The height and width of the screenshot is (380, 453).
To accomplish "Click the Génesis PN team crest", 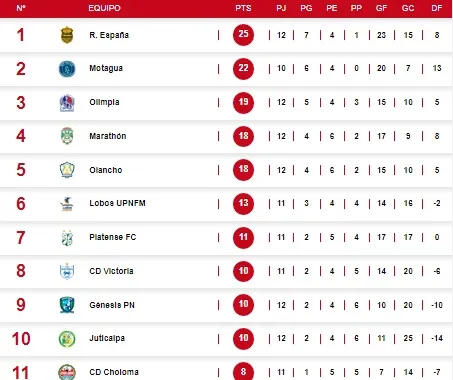I will point(67,305).
